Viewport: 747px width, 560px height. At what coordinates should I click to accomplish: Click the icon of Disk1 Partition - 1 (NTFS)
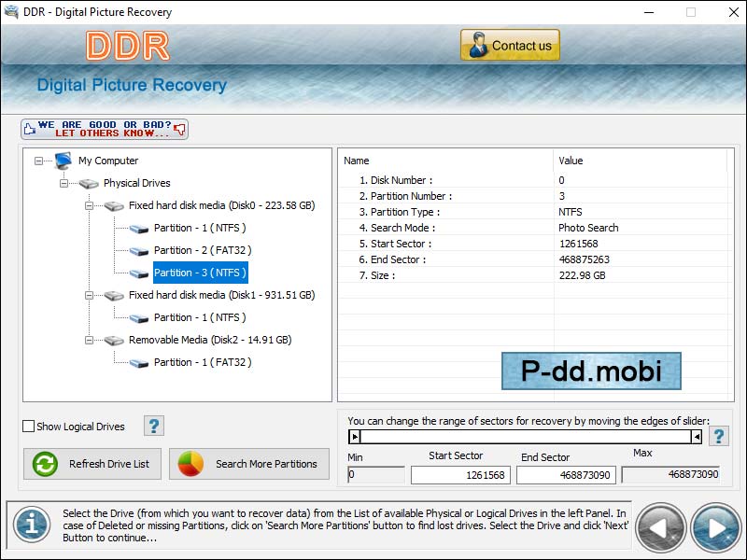(x=139, y=318)
